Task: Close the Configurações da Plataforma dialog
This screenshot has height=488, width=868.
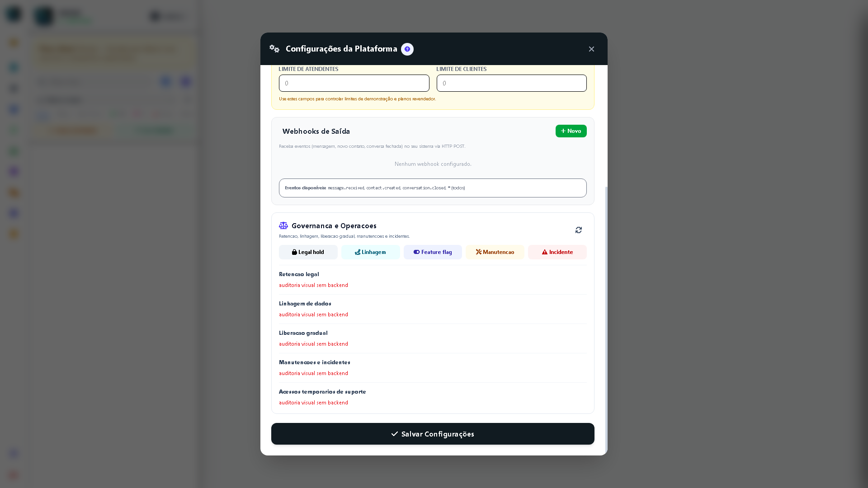Action: tap(591, 49)
